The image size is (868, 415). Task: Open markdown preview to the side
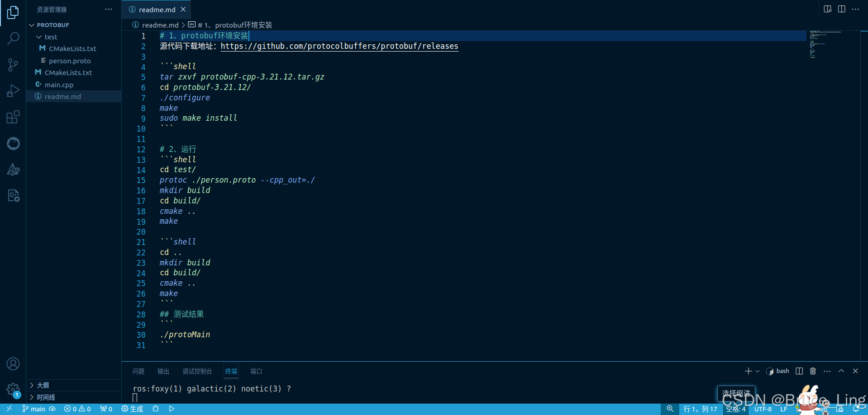pyautogui.click(x=828, y=9)
